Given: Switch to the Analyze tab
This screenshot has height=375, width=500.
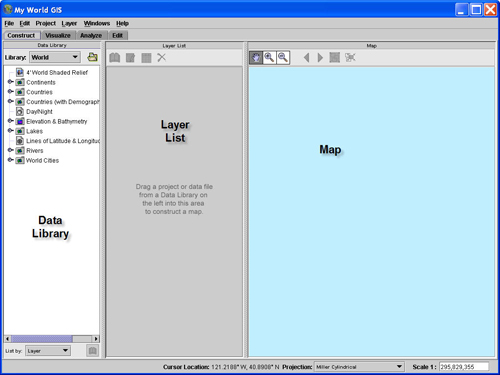Looking at the screenshot, I should pos(91,35).
